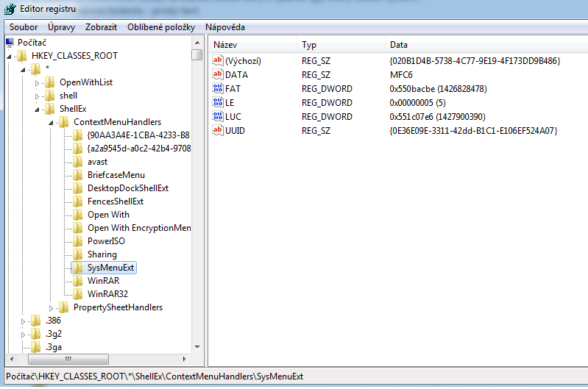Click the FAT DWORD value icon
Screen dimensions: 588x389
pyautogui.click(x=218, y=88)
